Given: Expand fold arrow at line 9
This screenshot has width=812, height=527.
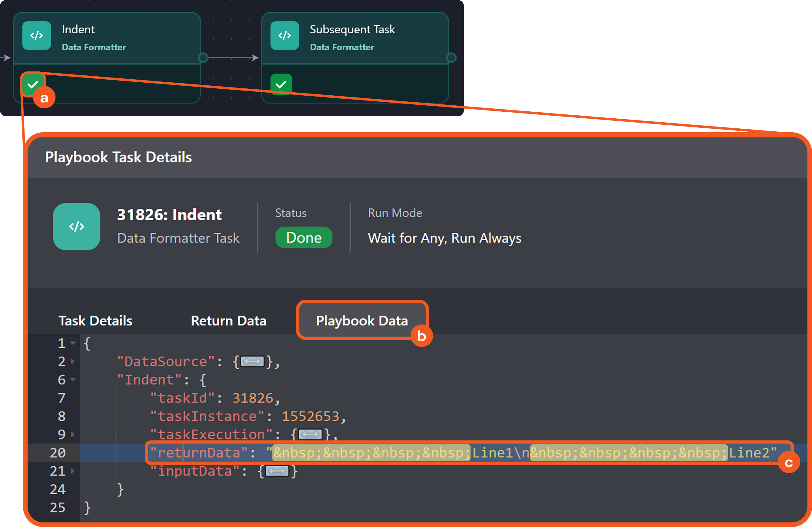Looking at the screenshot, I should point(73,434).
